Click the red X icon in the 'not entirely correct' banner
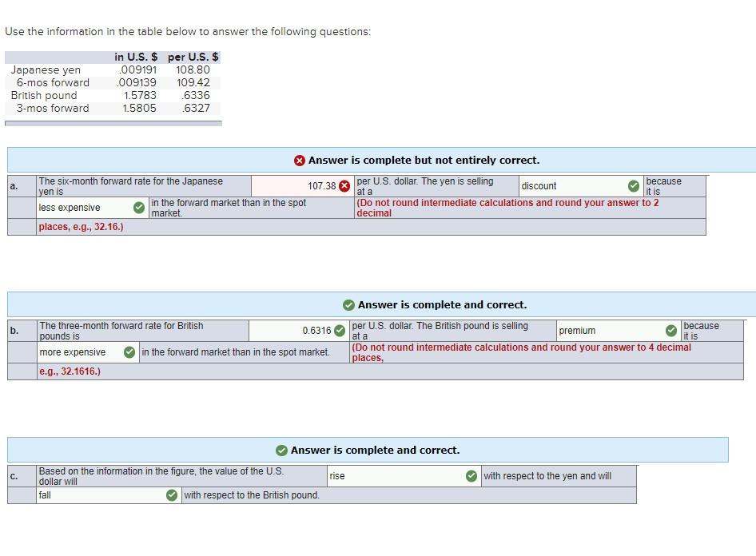Viewport: 756px width, 556px height. tap(300, 161)
